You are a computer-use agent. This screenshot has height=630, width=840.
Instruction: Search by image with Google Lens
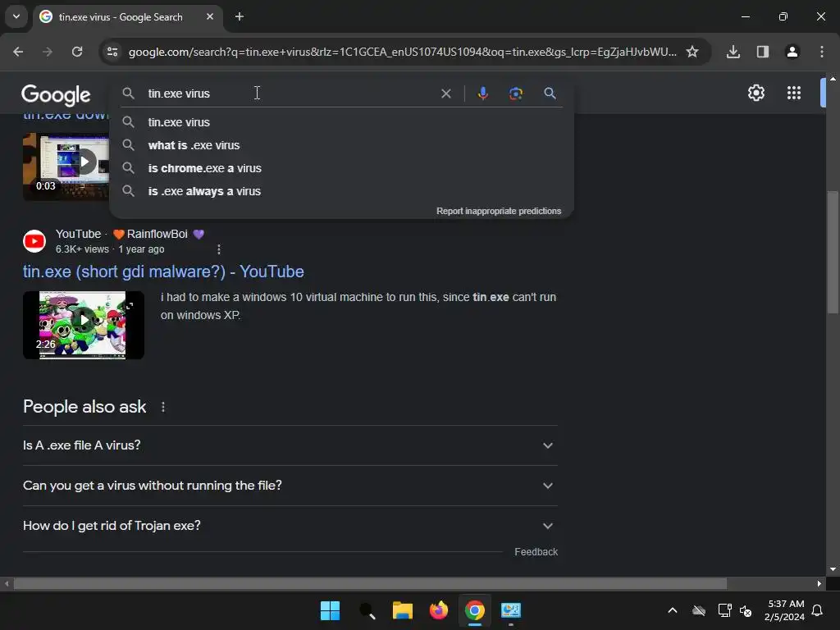click(516, 94)
